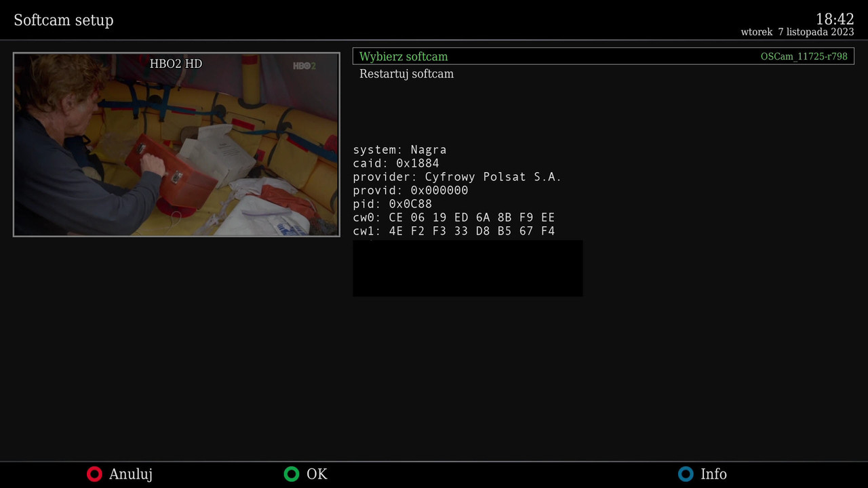Click the system: Nagra line
The height and width of the screenshot is (488, 868).
pyautogui.click(x=399, y=150)
